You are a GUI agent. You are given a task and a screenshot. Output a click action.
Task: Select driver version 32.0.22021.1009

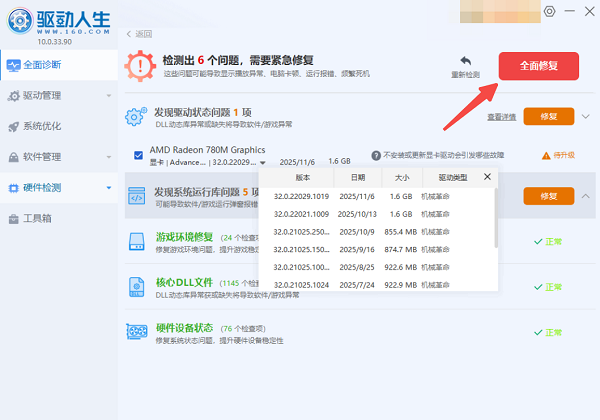pos(377,214)
